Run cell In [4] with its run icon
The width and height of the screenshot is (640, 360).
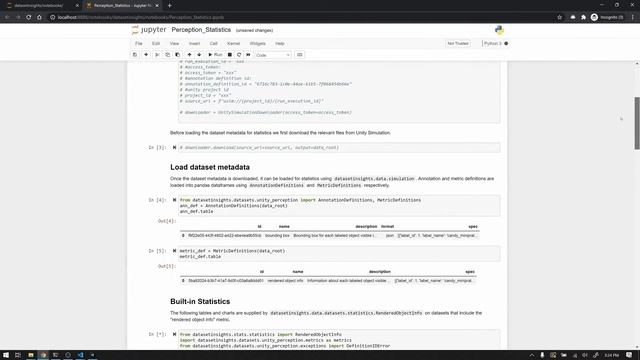point(174,200)
